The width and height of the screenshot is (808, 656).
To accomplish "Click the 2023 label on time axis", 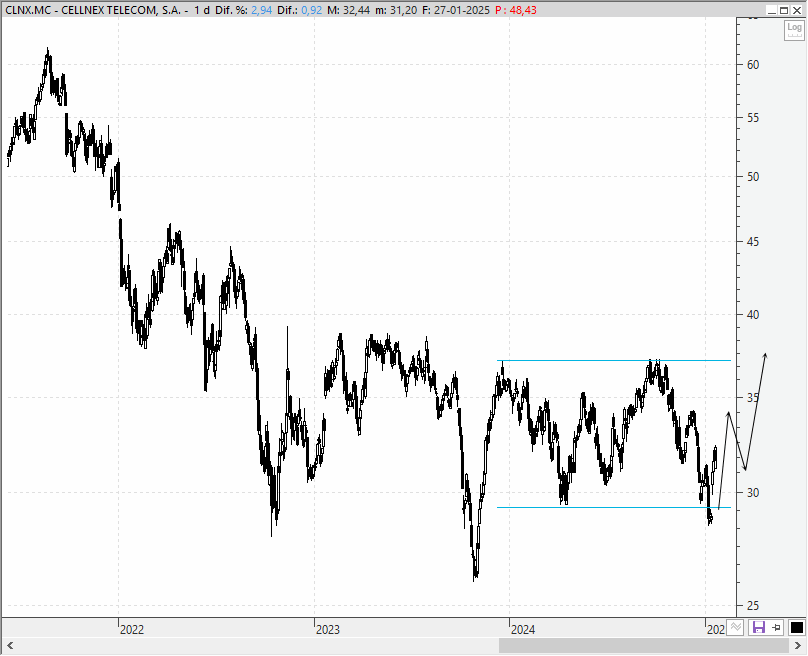I will click(328, 629).
